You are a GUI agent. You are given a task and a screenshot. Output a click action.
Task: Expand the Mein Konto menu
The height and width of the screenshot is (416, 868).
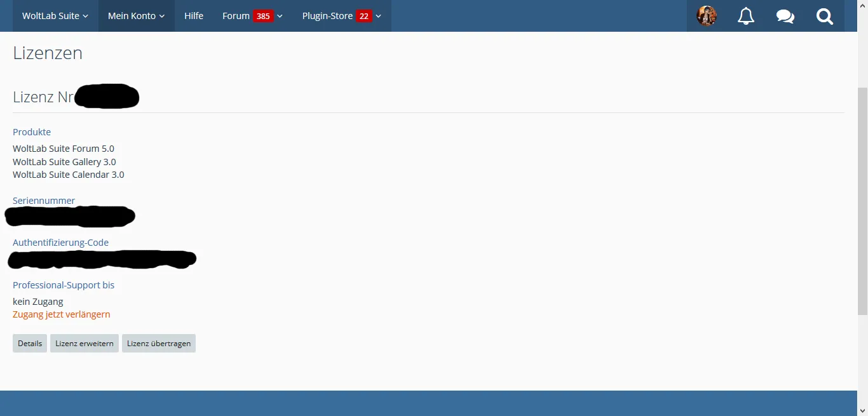[x=136, y=16]
